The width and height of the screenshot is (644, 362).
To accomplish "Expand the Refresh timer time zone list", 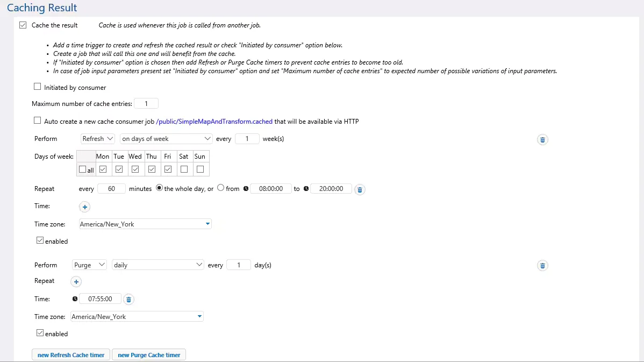I will tap(207, 224).
